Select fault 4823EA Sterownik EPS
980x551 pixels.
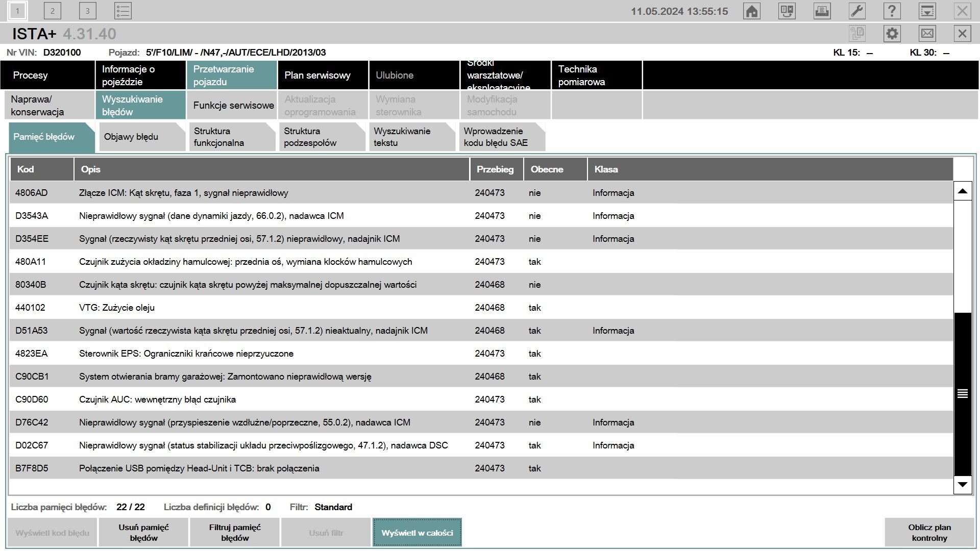[x=481, y=354]
